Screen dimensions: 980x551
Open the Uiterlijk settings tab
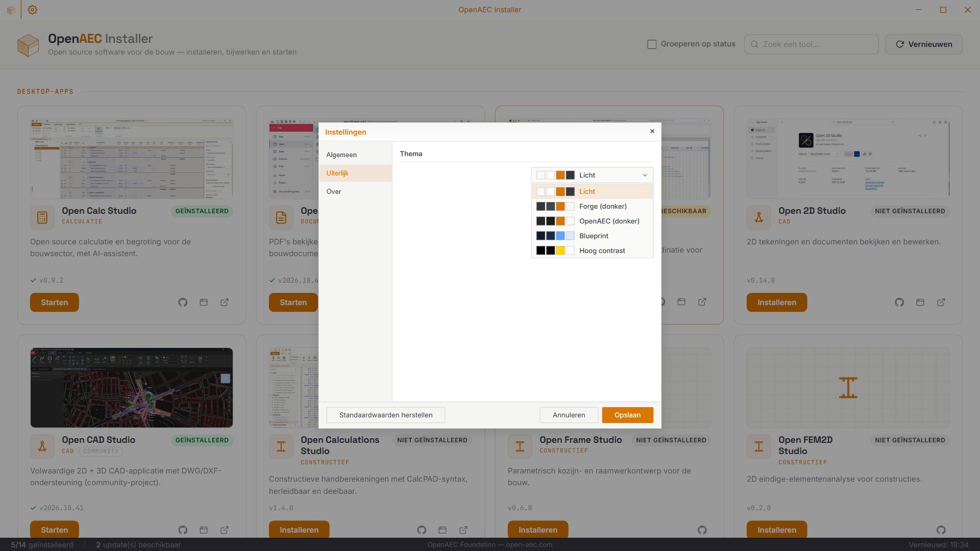[356, 173]
